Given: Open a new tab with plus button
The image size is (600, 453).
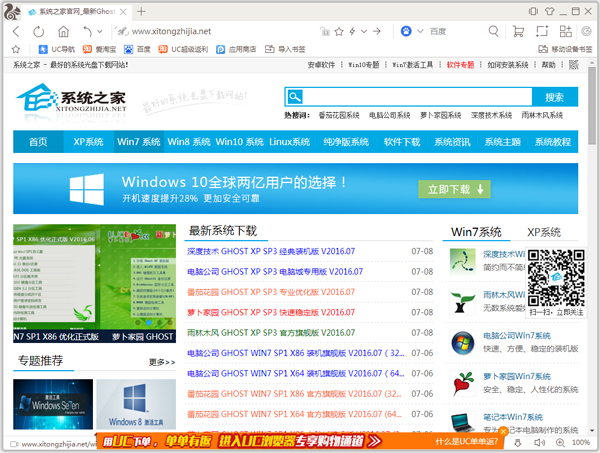Looking at the screenshot, I should point(141,11).
